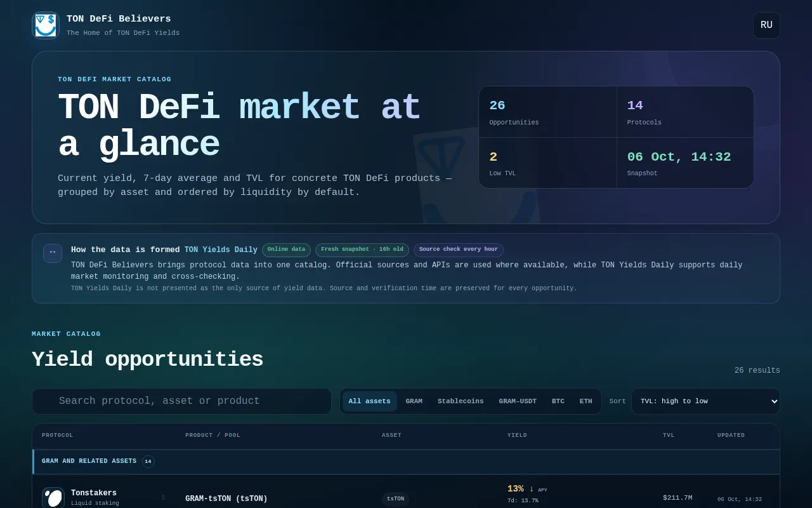This screenshot has width=812, height=508.
Task: Click the 'GRAM AND RELATED ASSETS' group header
Action: coord(406,462)
